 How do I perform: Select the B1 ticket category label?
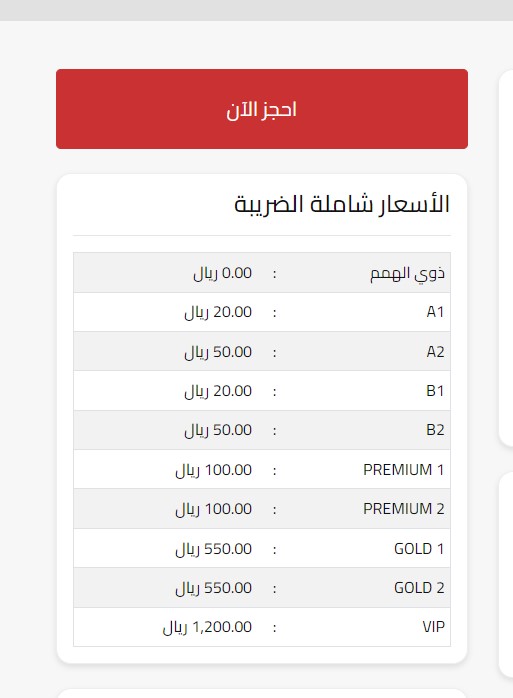click(x=435, y=391)
